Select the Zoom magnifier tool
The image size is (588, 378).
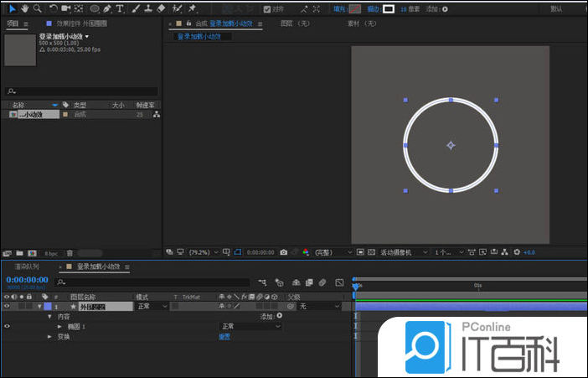[x=38, y=8]
